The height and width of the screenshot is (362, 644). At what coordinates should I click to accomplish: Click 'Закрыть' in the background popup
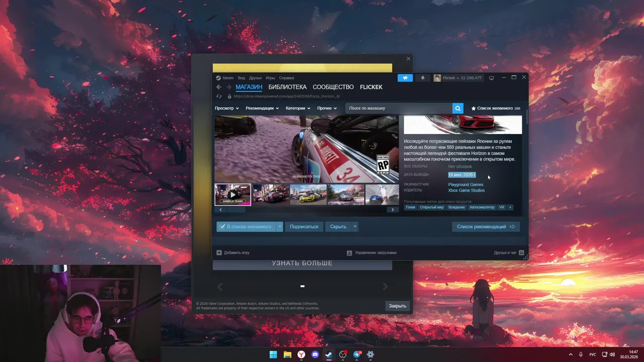pyautogui.click(x=397, y=306)
